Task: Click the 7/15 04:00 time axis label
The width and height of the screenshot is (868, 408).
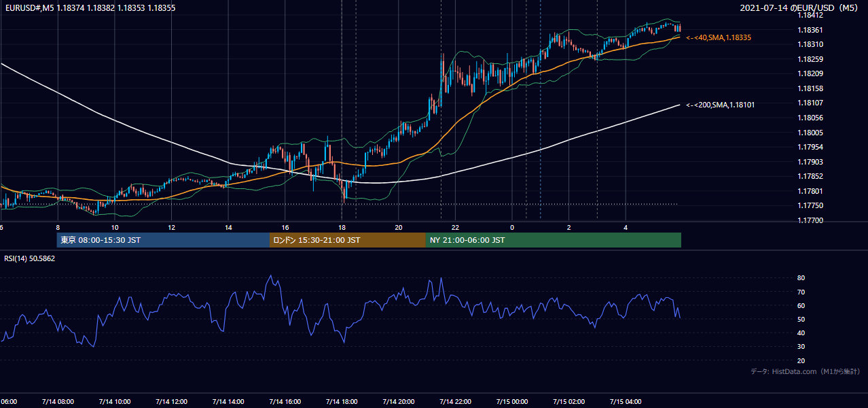Action: click(626, 401)
